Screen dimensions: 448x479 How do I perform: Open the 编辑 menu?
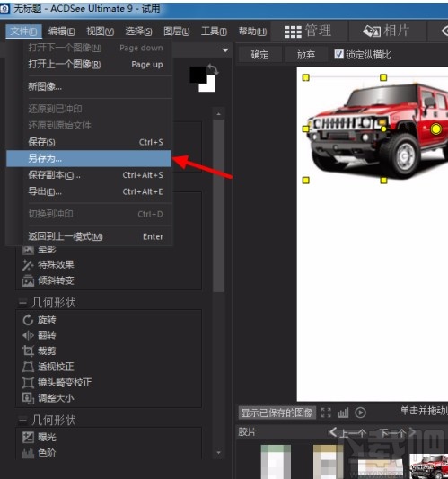(62, 31)
